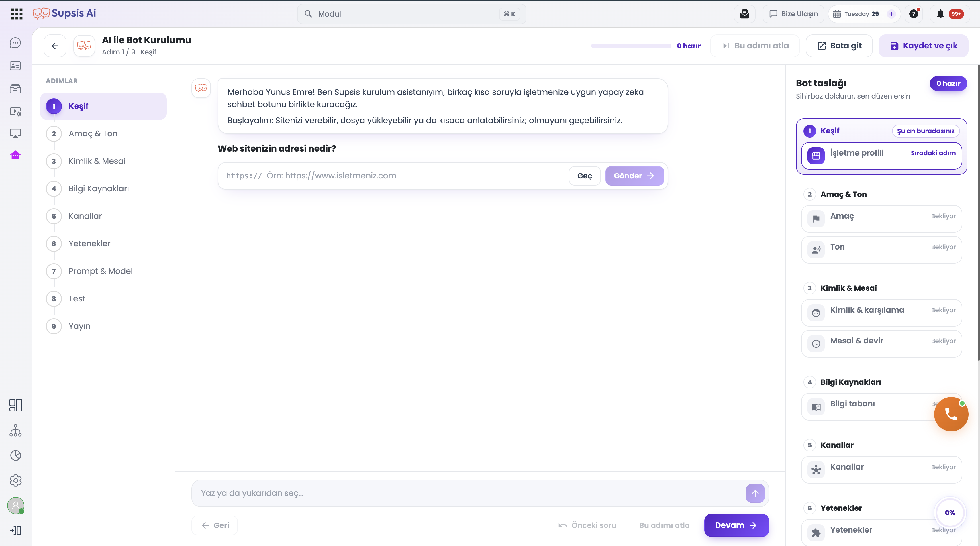Send message with the up arrow button
Image resolution: width=980 pixels, height=546 pixels.
tap(755, 493)
